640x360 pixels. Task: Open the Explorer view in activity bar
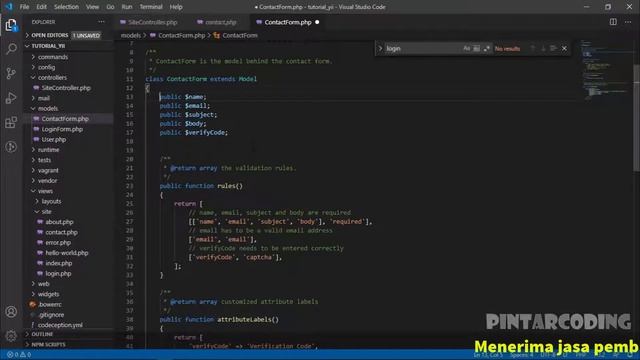(x=11, y=26)
